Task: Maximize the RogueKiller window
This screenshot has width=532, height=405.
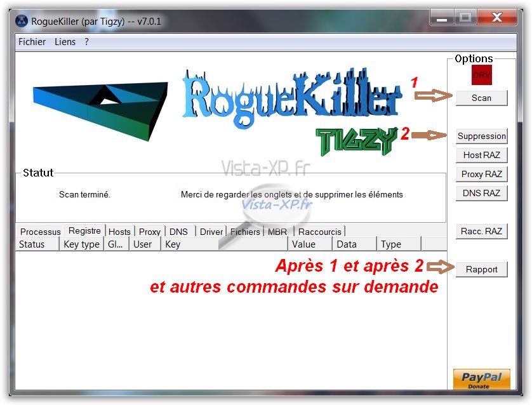Action: [x=465, y=17]
